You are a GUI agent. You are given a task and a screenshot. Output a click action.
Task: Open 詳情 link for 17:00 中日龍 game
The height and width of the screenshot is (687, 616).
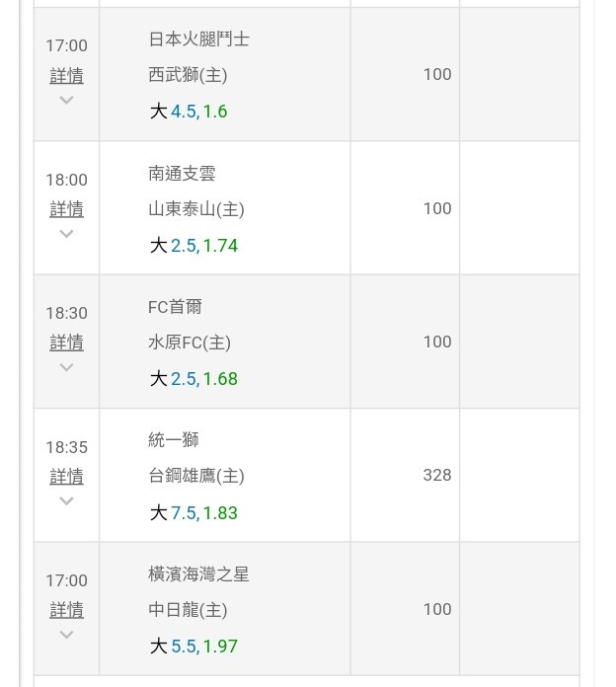[66, 610]
